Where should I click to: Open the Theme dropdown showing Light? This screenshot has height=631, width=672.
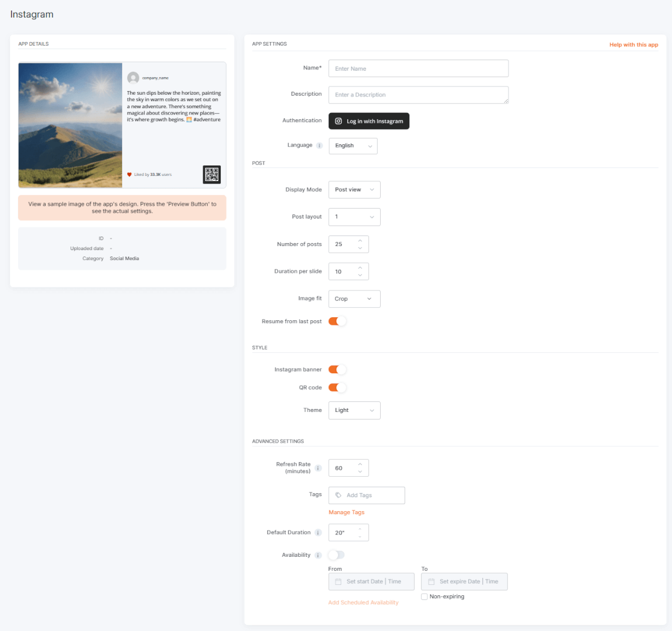354,410
